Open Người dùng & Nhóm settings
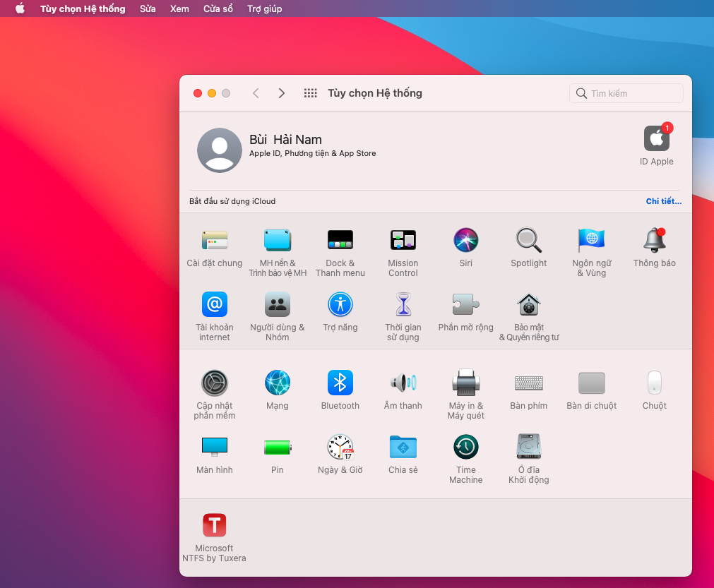714x588 pixels. (278, 304)
